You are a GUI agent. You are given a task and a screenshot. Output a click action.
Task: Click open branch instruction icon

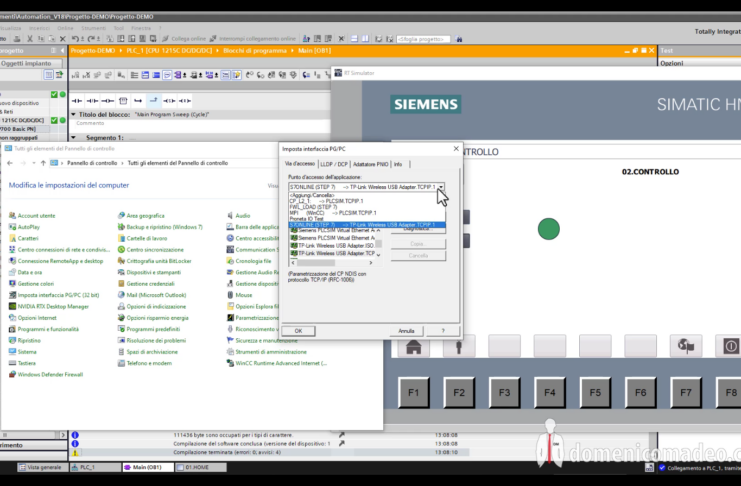[x=138, y=101]
